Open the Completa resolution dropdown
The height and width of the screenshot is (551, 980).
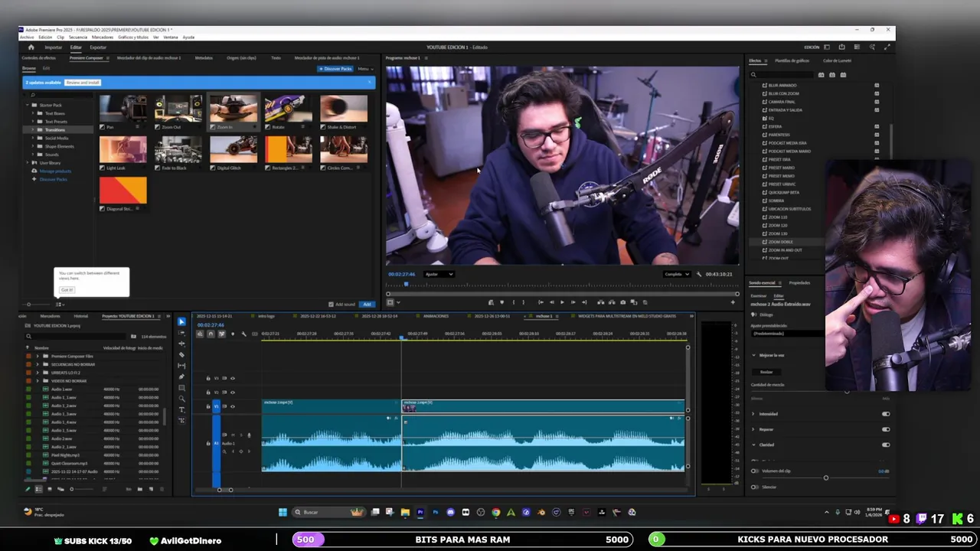677,274
